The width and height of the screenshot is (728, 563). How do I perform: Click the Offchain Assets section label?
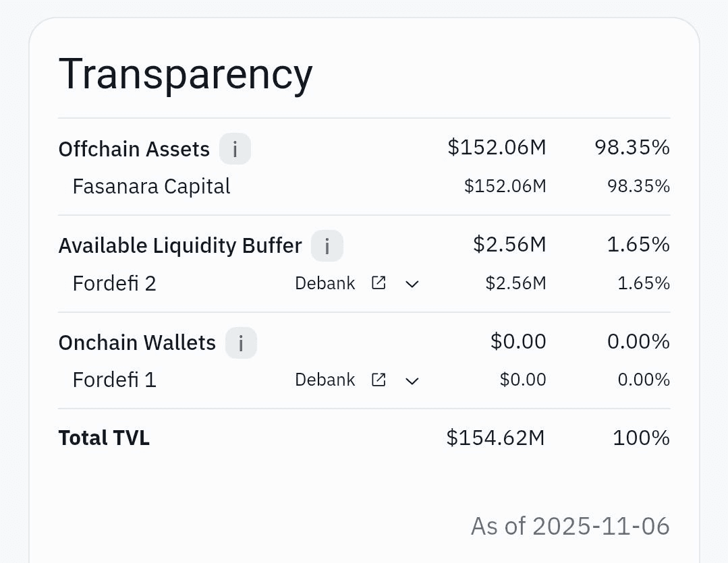tap(134, 149)
